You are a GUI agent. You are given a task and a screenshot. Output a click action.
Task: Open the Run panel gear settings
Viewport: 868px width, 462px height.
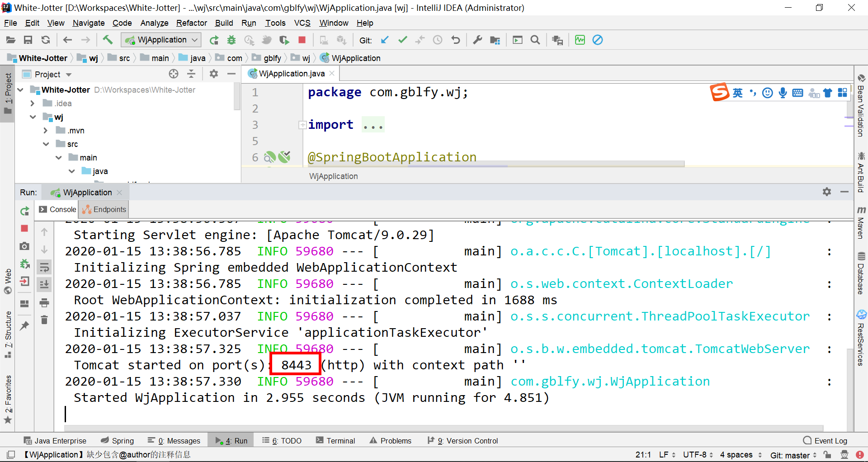(x=827, y=192)
